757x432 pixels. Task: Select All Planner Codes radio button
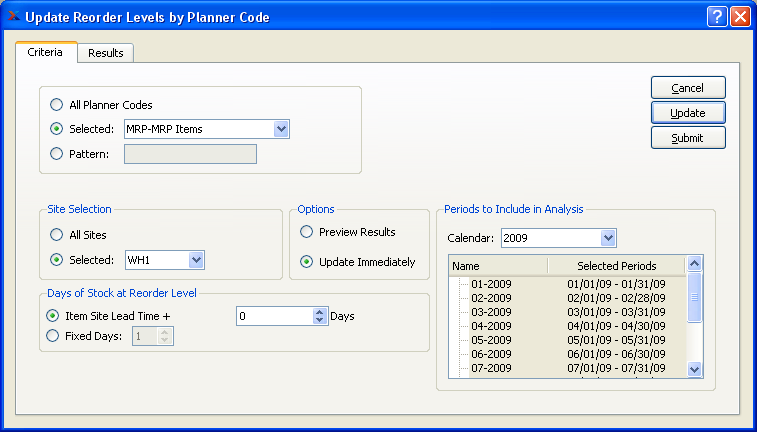pyautogui.click(x=56, y=105)
